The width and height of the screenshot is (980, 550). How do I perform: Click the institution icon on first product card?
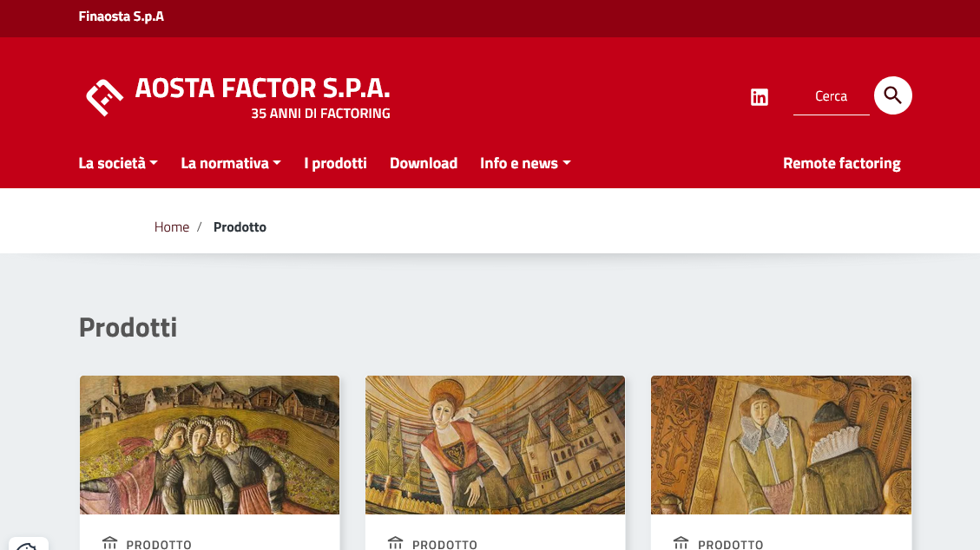point(110,543)
